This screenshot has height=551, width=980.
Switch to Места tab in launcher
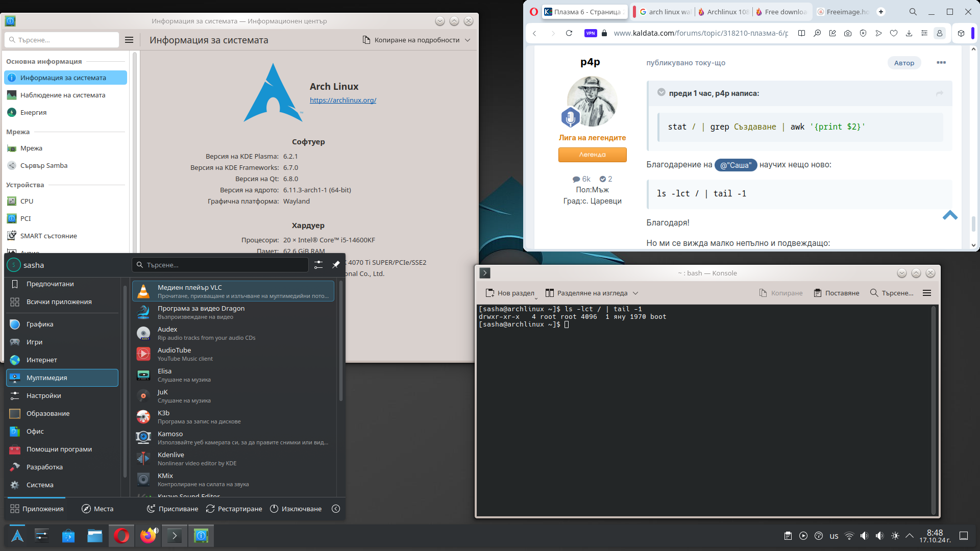(97, 509)
